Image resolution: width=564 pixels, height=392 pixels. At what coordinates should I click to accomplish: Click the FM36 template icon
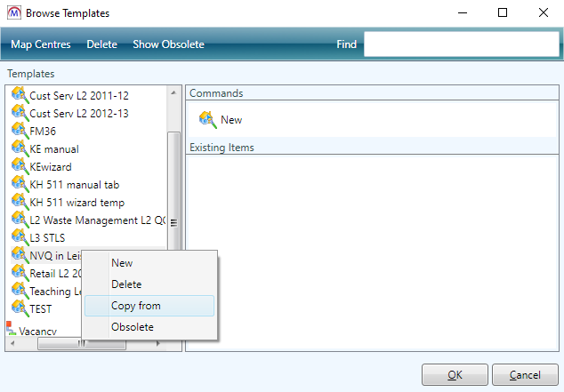(x=20, y=131)
